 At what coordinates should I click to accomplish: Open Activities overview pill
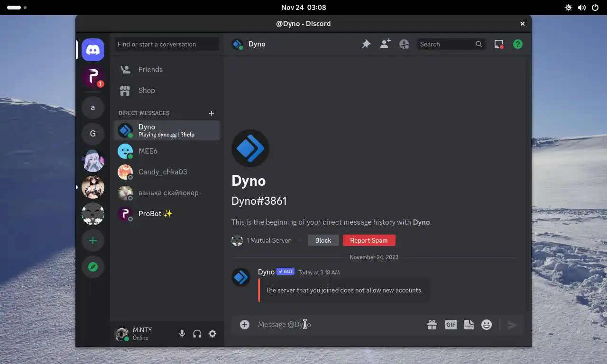tap(17, 8)
